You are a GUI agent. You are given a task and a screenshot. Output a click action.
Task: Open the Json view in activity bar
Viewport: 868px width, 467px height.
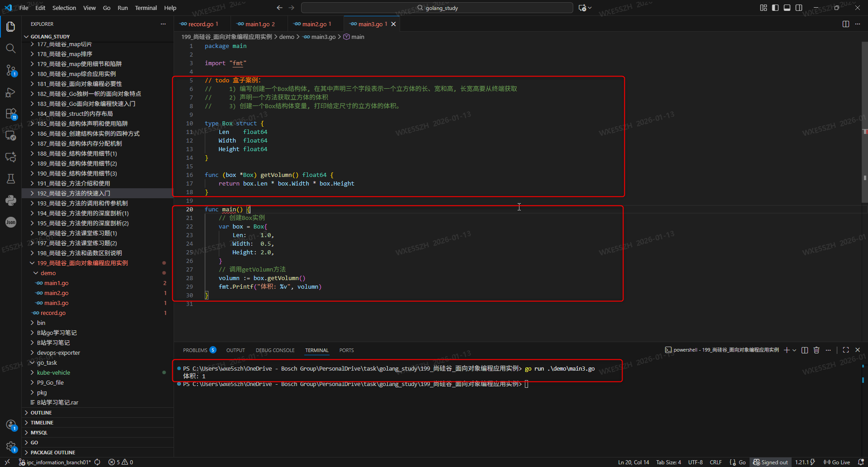(11, 222)
